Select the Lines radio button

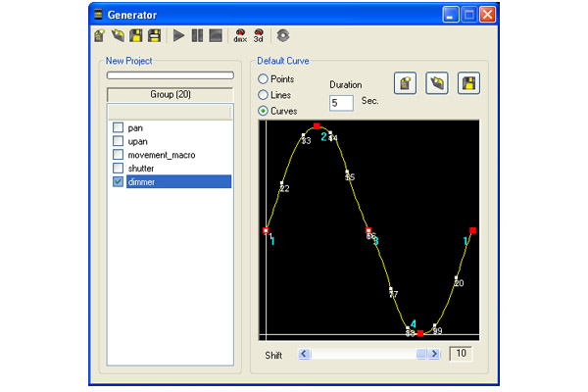[x=262, y=95]
